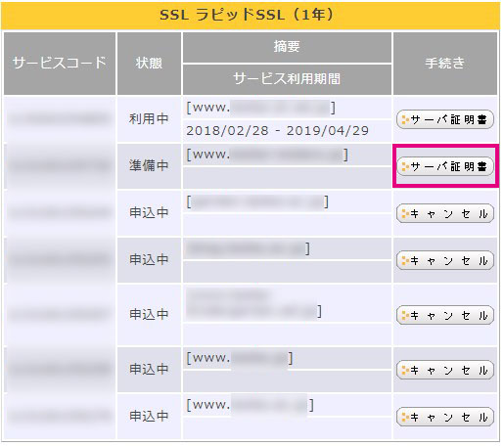Click the 手続き column header
The image size is (504, 446).
point(445,64)
